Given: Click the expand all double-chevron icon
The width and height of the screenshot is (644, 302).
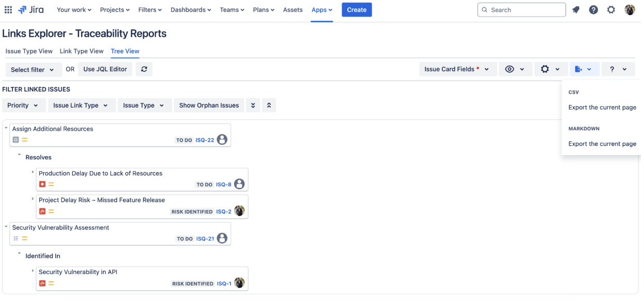Looking at the screenshot, I should point(253,105).
